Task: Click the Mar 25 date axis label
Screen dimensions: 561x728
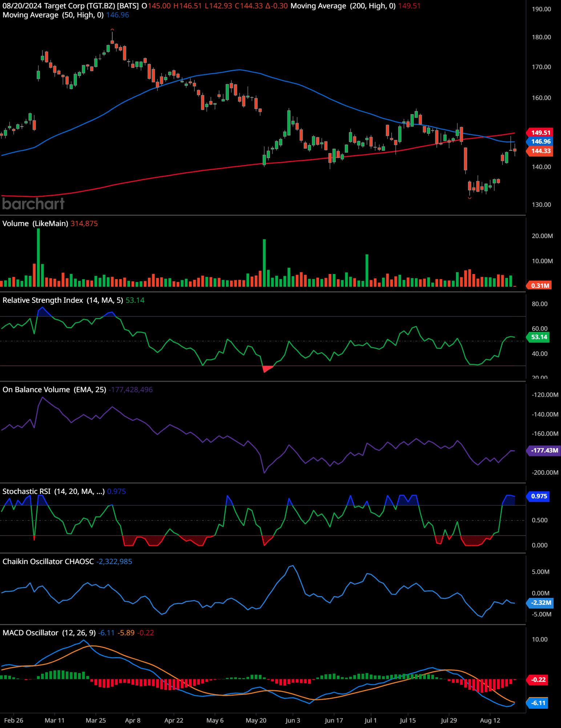Action: point(96,720)
